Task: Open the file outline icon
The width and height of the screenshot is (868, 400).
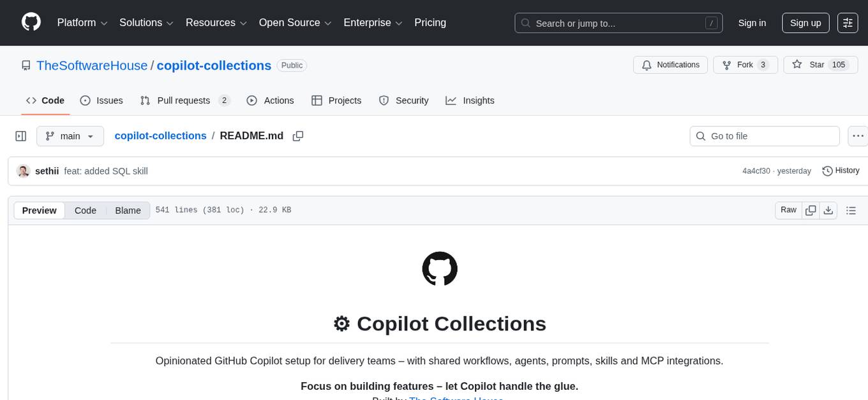Action: click(851, 210)
